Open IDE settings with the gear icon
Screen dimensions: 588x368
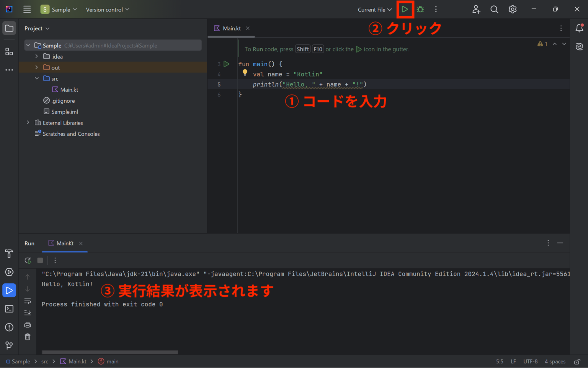point(512,9)
